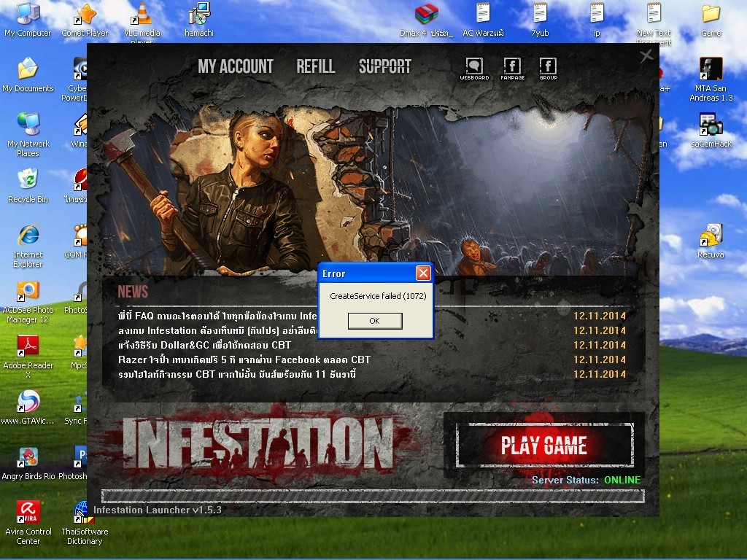Image resolution: width=747 pixels, height=560 pixels.
Task: Go to the SUPPORT menu item
Action: pyautogui.click(x=384, y=66)
